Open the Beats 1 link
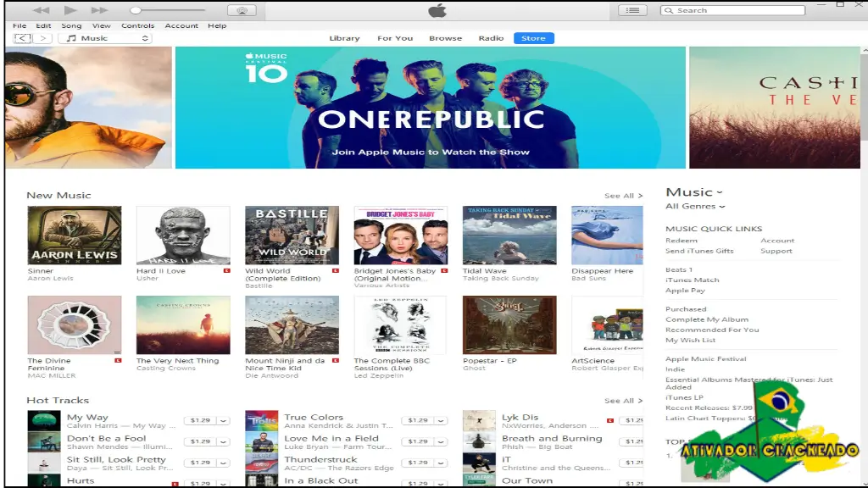 coord(679,269)
